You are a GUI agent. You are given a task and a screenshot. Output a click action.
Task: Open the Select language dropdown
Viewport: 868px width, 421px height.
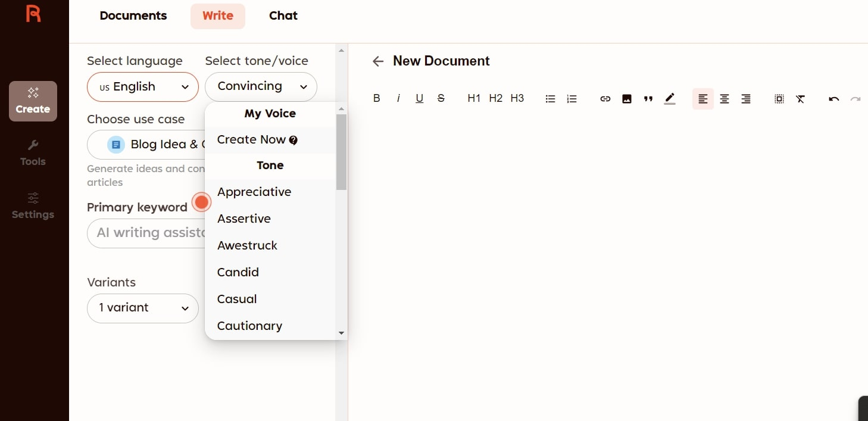pos(143,87)
